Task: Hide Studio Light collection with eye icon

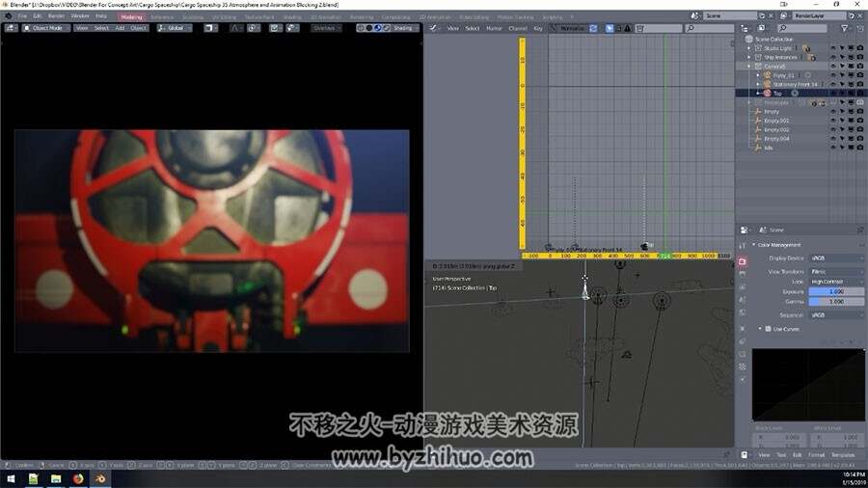Action: coord(833,48)
